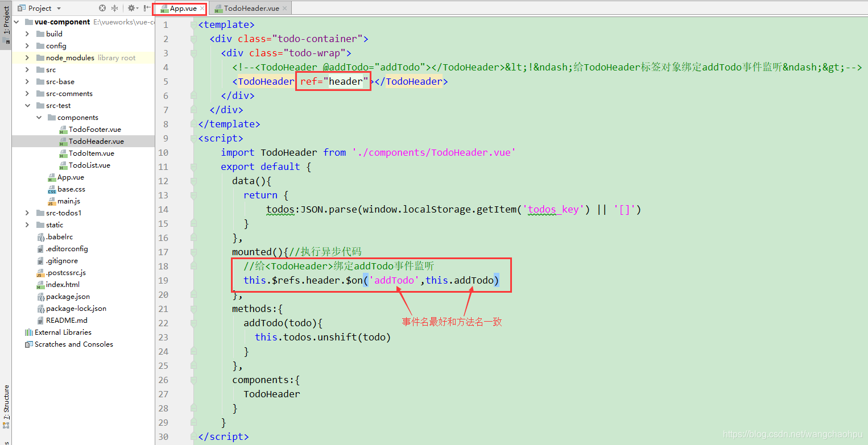Select TodoItem.vue in the project tree
Screen dimensions: 868x445
pyautogui.click(x=91, y=153)
